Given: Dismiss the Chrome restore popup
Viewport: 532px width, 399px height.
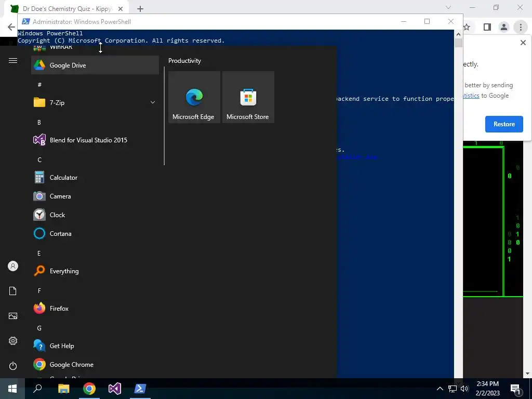Looking at the screenshot, I should point(523,43).
